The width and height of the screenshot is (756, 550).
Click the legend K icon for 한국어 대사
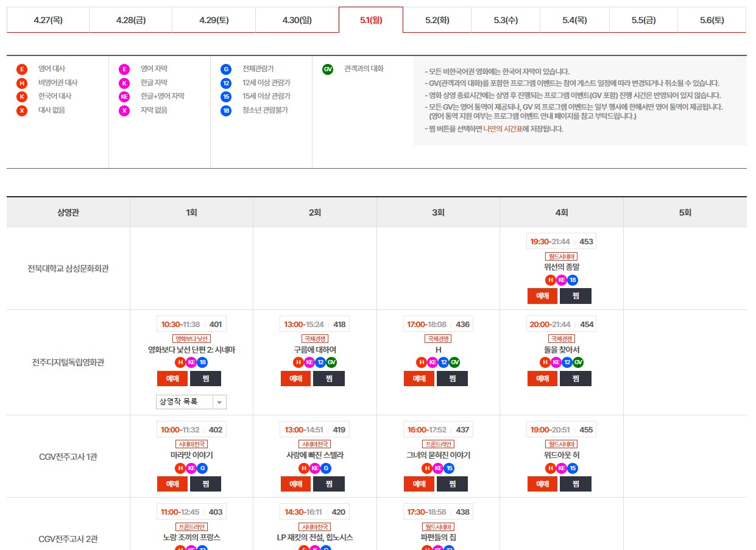click(x=22, y=97)
